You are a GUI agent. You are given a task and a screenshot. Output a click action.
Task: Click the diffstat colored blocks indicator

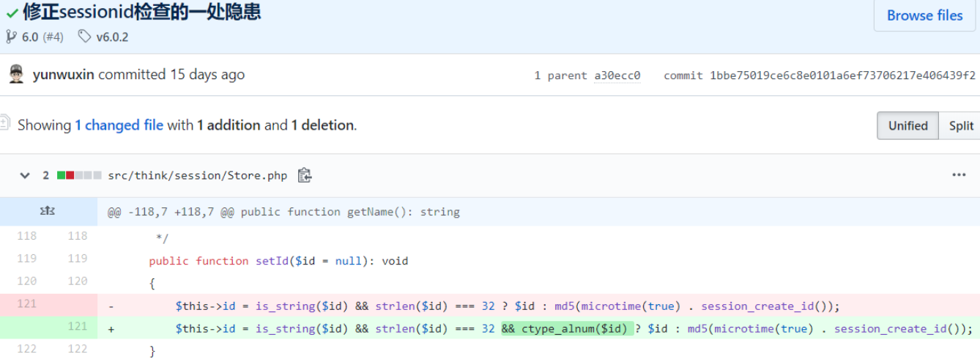click(x=79, y=175)
